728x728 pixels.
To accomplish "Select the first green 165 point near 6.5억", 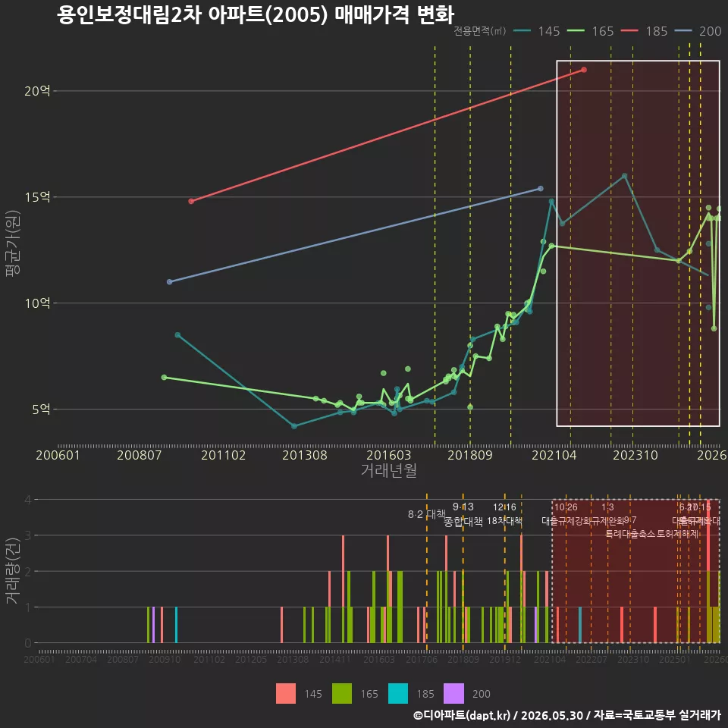I will [x=164, y=378].
